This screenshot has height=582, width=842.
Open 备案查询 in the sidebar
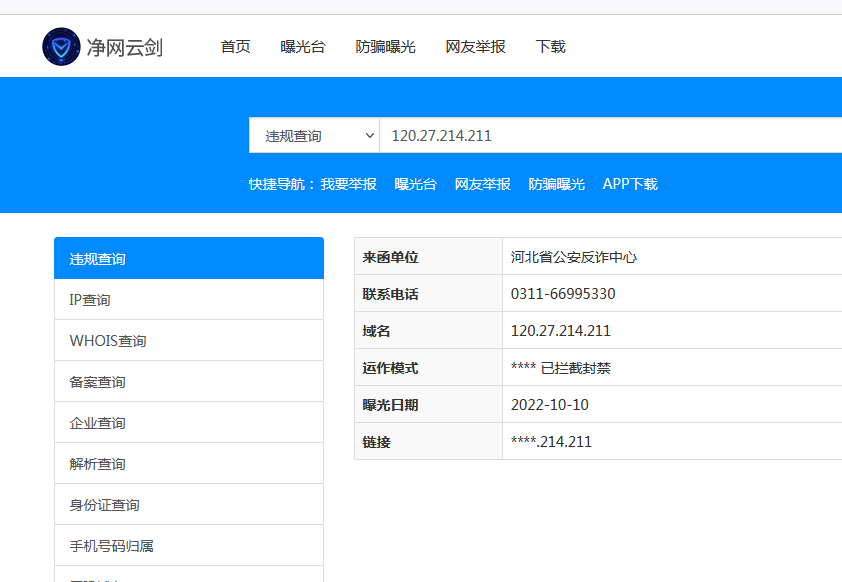(189, 382)
